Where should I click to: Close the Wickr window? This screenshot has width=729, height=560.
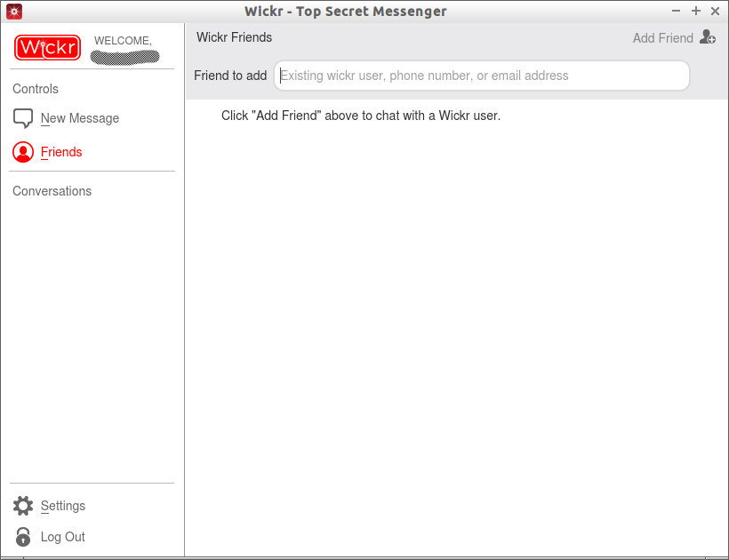[715, 12]
